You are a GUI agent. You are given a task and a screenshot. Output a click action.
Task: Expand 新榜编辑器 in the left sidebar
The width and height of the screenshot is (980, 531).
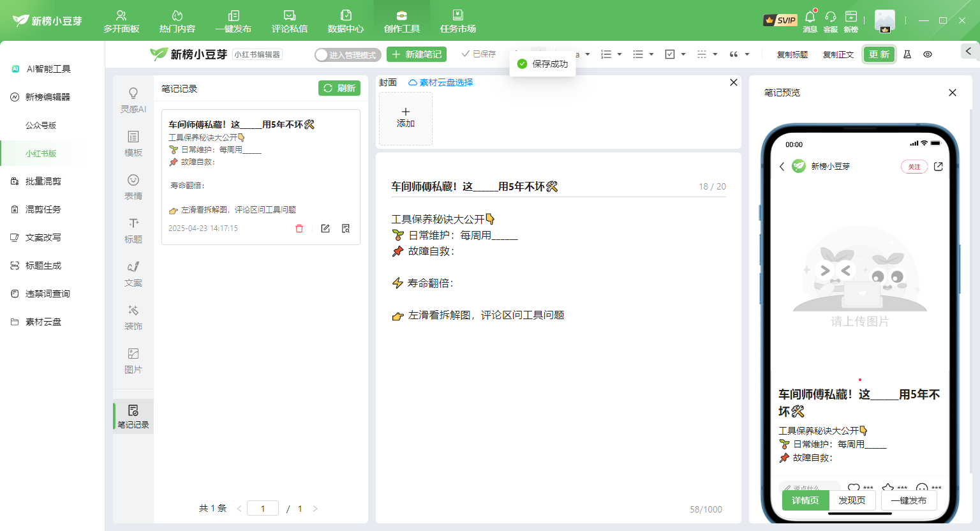point(48,97)
